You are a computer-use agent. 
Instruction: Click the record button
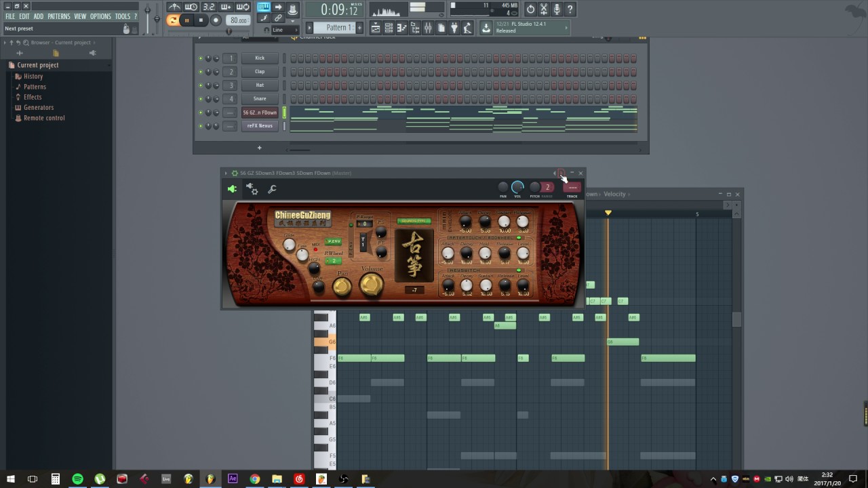coord(216,20)
